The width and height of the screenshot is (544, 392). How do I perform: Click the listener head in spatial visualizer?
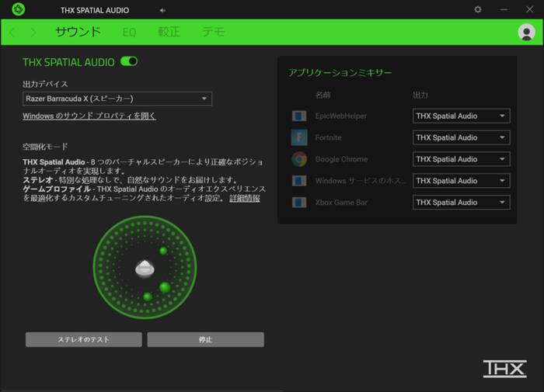click(145, 269)
